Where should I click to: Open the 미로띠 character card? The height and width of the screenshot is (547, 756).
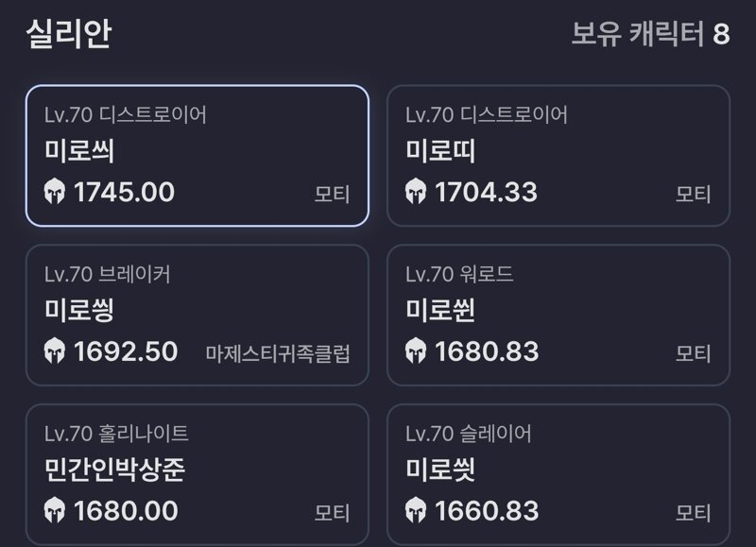point(558,156)
